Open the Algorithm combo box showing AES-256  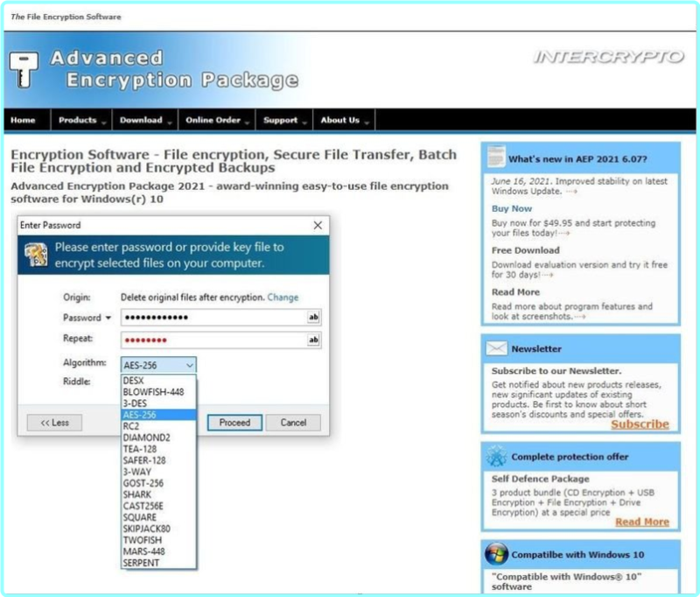158,365
